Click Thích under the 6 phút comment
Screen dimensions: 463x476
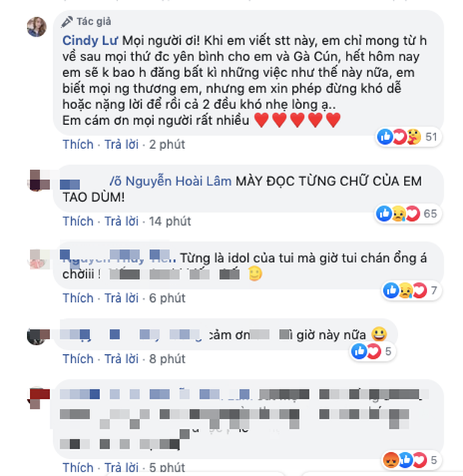tap(78, 298)
